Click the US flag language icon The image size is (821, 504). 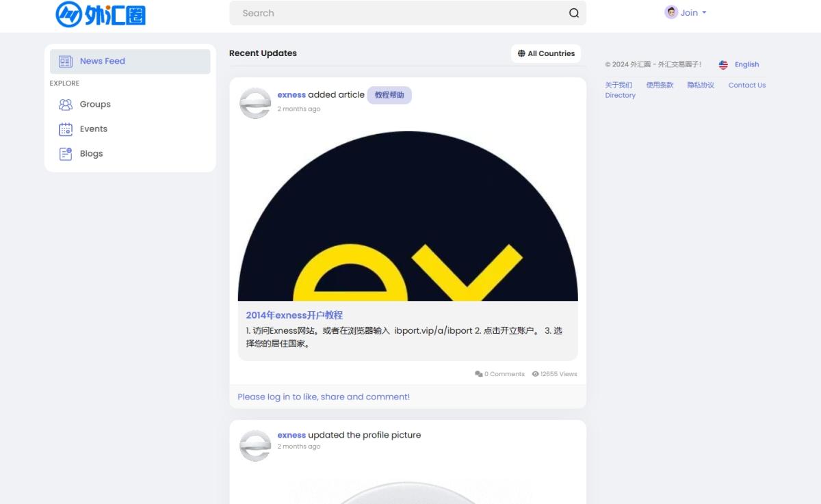pos(723,65)
